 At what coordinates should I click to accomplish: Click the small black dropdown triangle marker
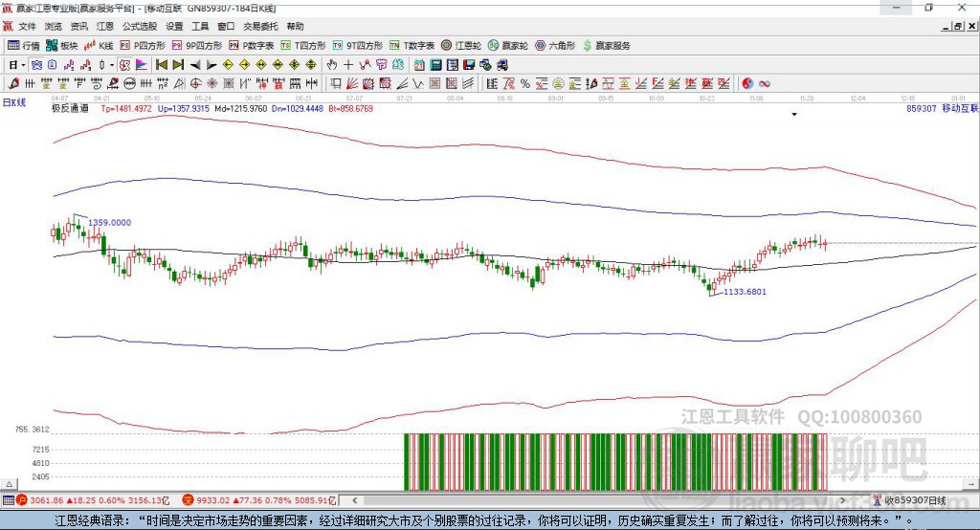[794, 115]
